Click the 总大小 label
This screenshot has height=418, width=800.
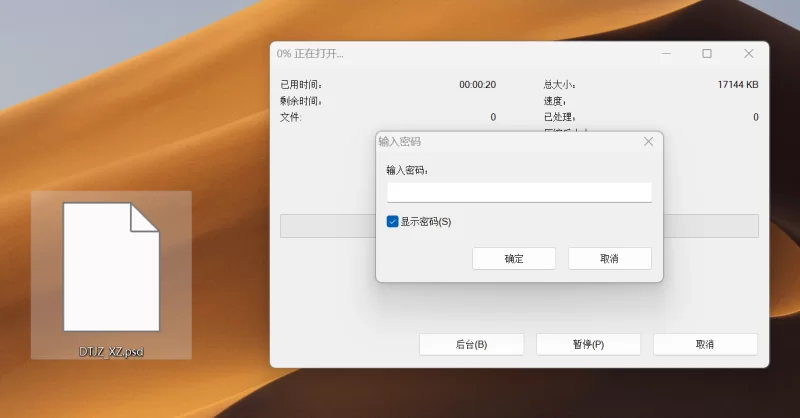559,85
